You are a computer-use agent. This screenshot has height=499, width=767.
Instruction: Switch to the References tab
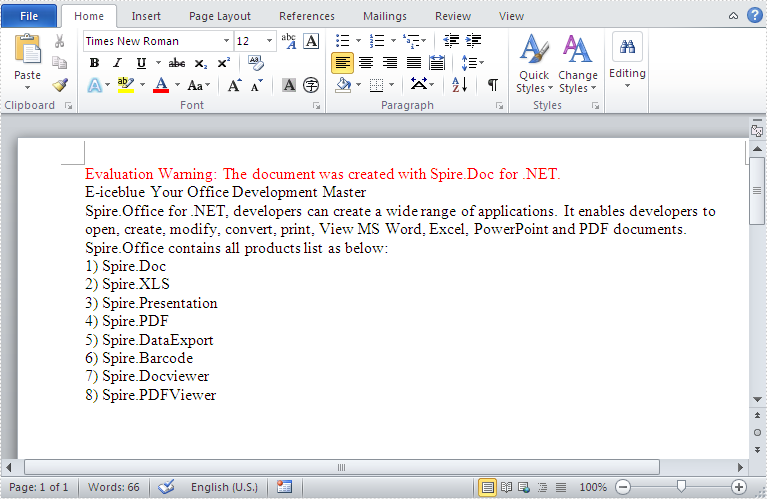307,16
